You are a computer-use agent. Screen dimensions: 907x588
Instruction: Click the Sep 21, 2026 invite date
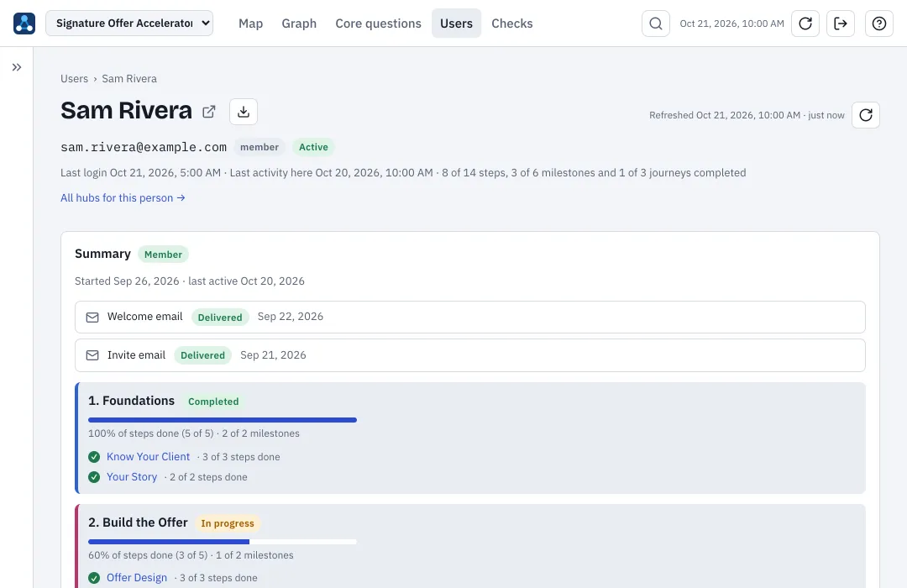pos(273,354)
